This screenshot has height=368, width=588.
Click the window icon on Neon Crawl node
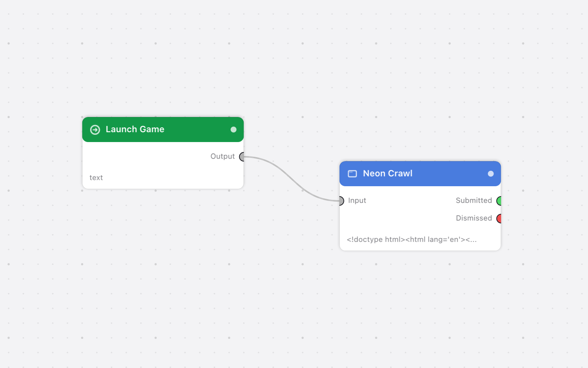pyautogui.click(x=352, y=174)
